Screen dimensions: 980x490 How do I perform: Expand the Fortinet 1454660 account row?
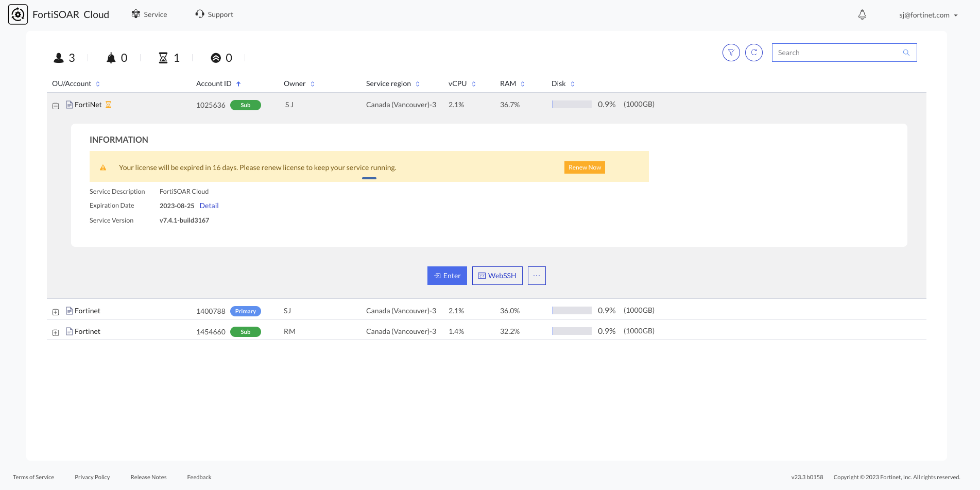click(x=55, y=332)
